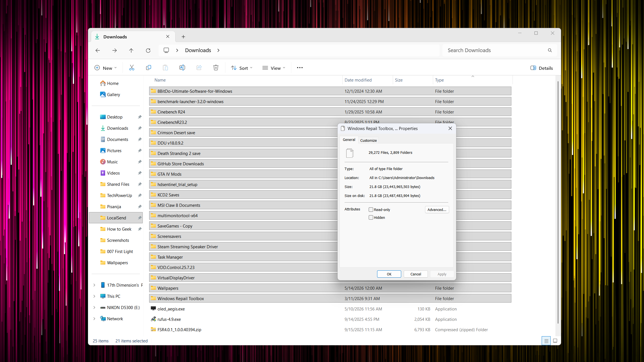Expand chevron after Downloads in address bar

pos(218,50)
